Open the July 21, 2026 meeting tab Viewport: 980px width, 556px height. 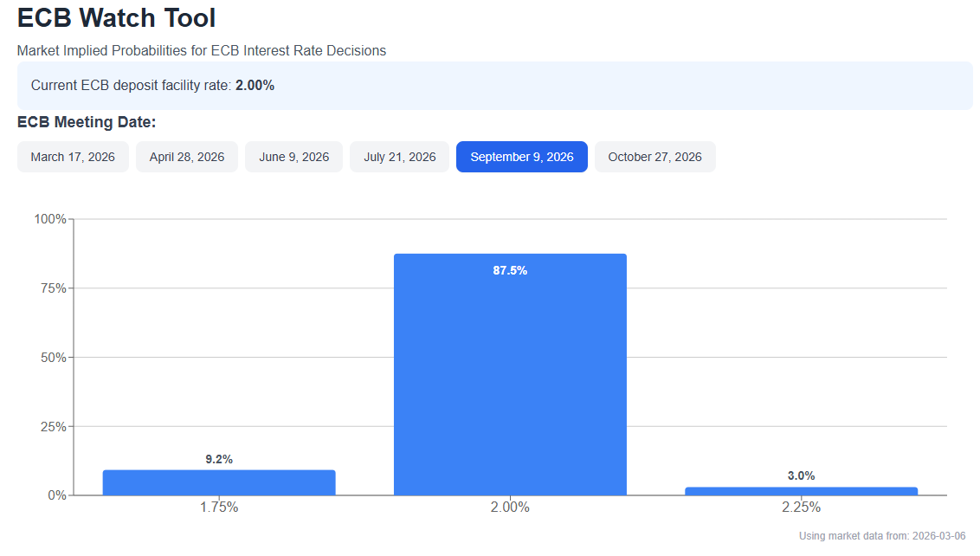pyautogui.click(x=399, y=157)
